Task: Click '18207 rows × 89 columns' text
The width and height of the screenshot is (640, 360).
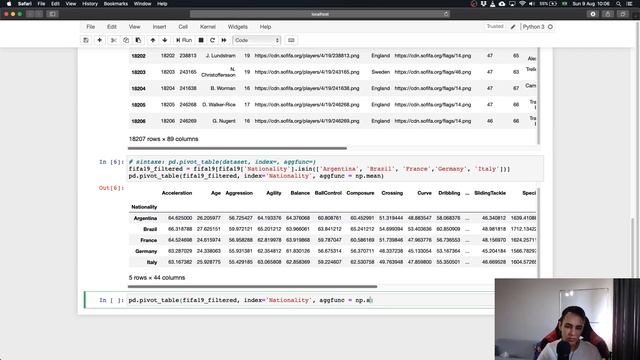Action: 163,139
